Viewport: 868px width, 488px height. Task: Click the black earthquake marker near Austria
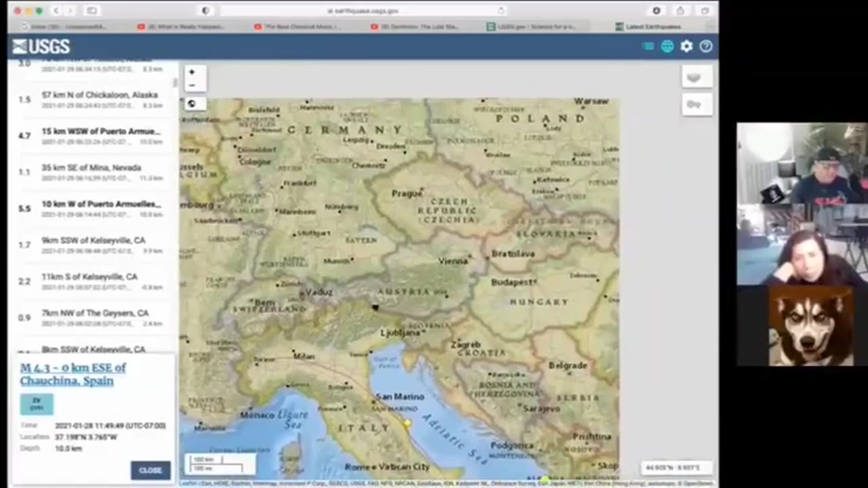pos(374,308)
